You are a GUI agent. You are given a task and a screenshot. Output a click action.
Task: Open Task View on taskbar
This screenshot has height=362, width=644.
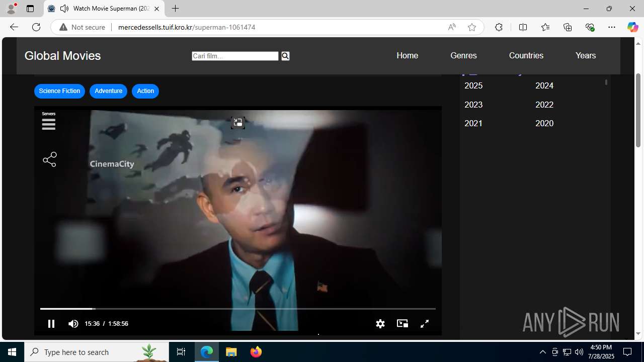click(181, 352)
